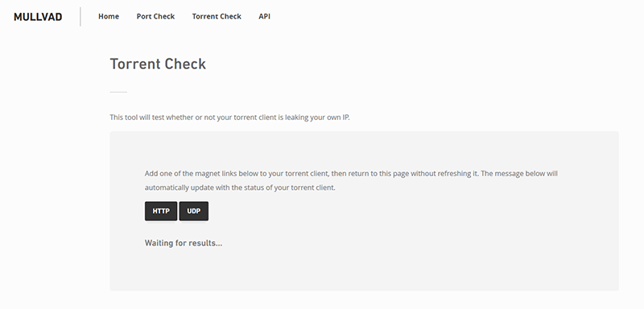Click the 'This tool will test' description sentence

(229, 117)
